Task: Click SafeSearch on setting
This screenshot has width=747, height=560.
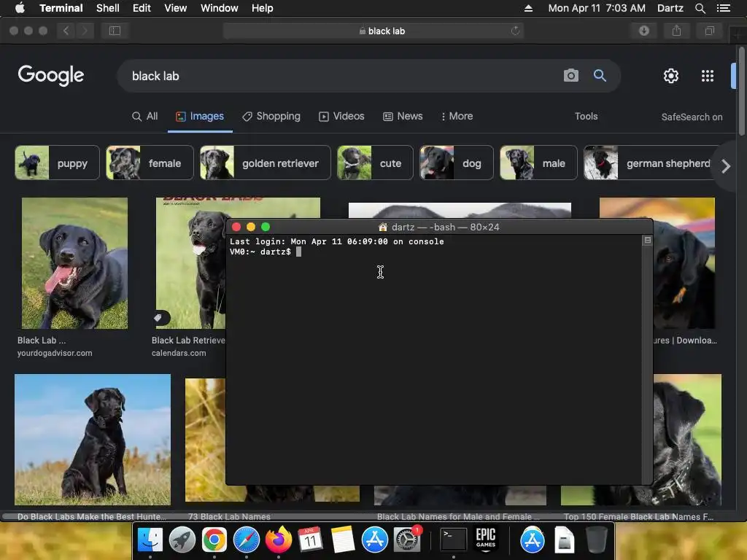Action: (x=692, y=117)
